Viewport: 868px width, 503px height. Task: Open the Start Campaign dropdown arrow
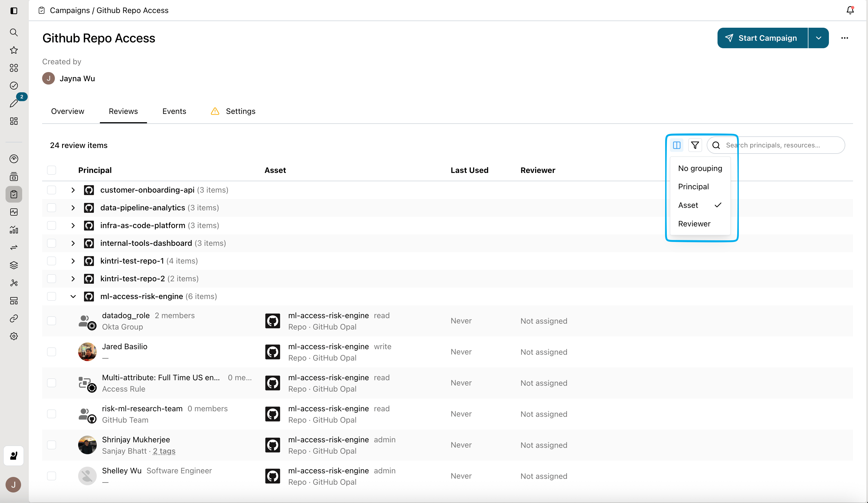(x=819, y=38)
